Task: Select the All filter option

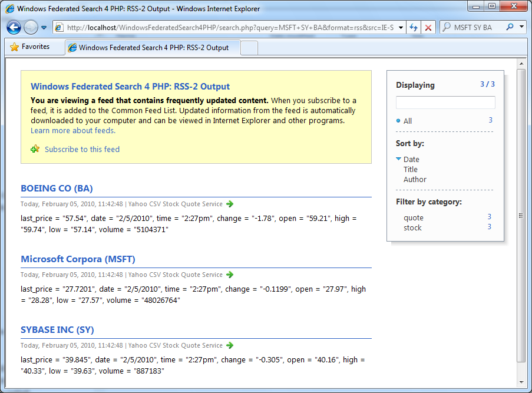Action: point(408,121)
